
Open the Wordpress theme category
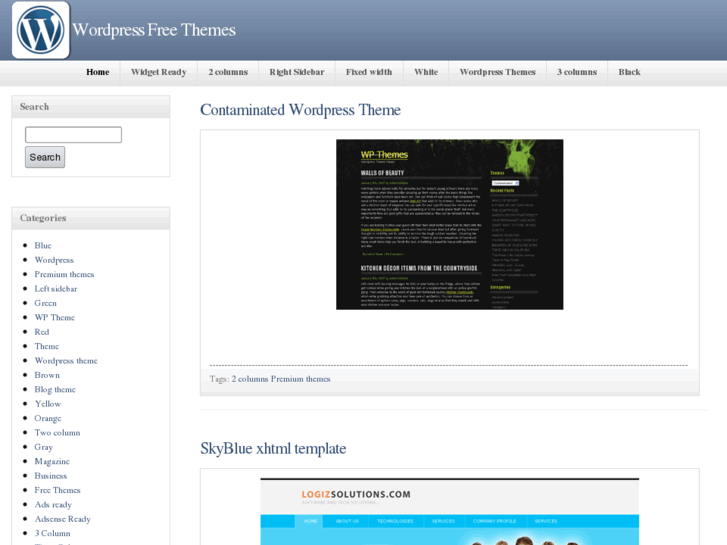pos(66,360)
